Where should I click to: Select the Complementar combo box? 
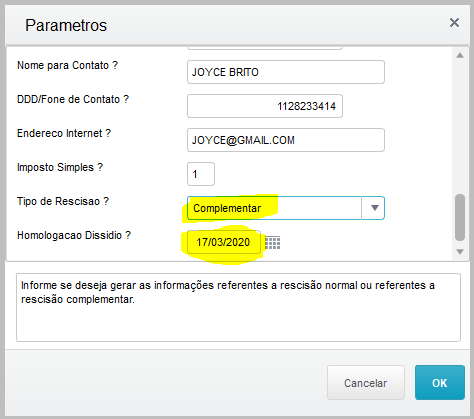pyautogui.click(x=286, y=208)
